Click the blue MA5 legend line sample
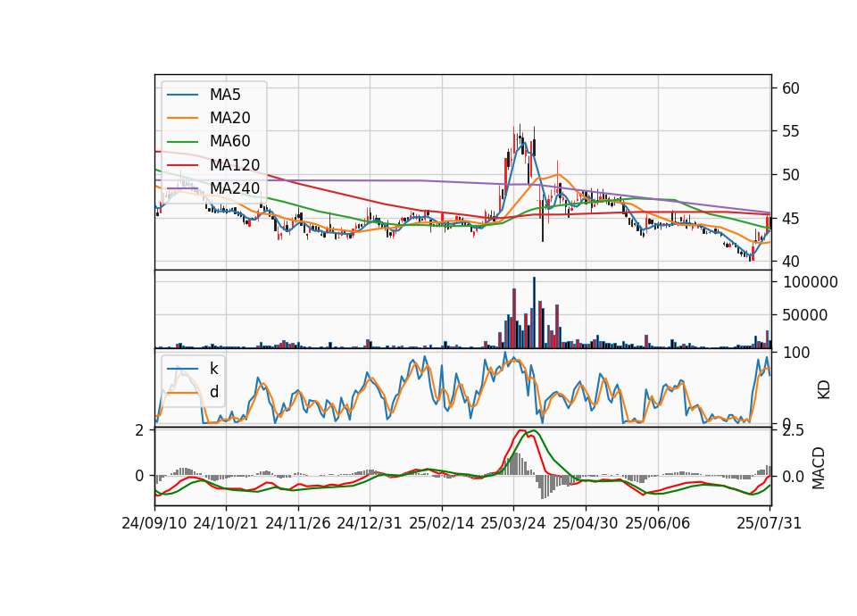Image resolution: width=857 pixels, height=616 pixels. tap(182, 96)
